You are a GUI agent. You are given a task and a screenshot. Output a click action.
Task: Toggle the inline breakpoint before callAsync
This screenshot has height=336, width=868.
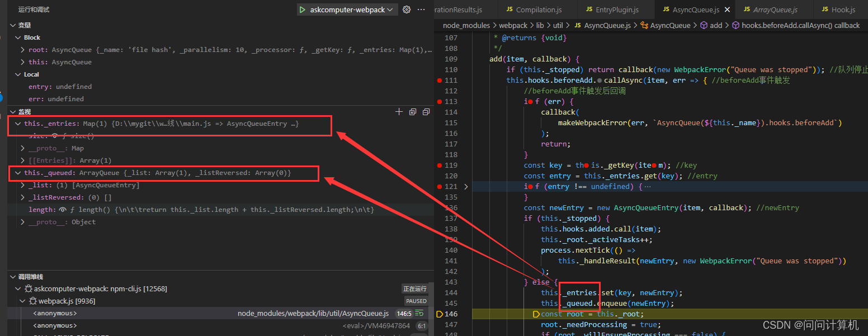600,81
